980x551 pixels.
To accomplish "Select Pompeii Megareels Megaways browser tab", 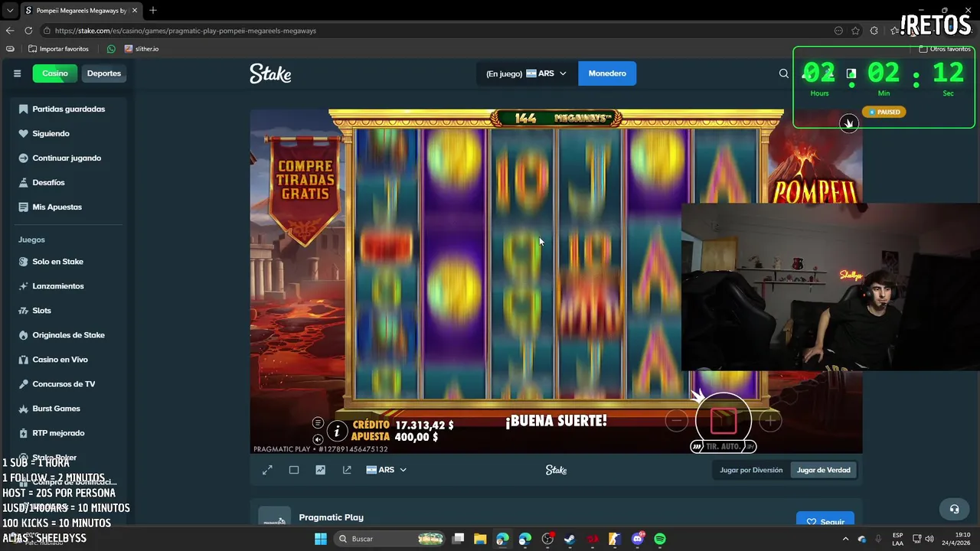I will tap(80, 11).
